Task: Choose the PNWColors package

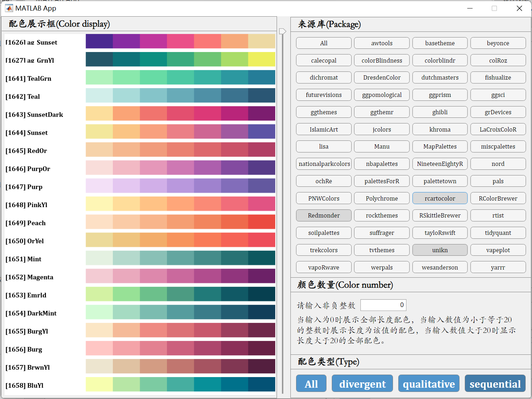Action: 324,198
